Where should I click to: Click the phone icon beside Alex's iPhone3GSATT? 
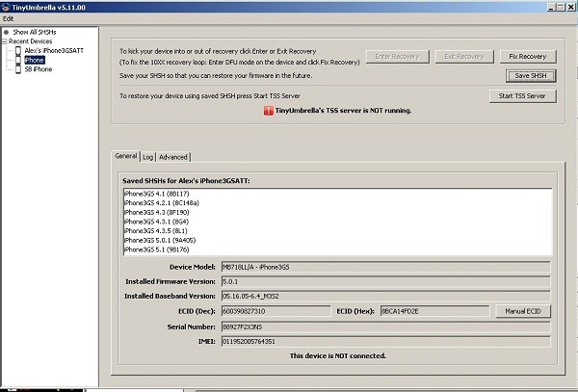tap(18, 50)
